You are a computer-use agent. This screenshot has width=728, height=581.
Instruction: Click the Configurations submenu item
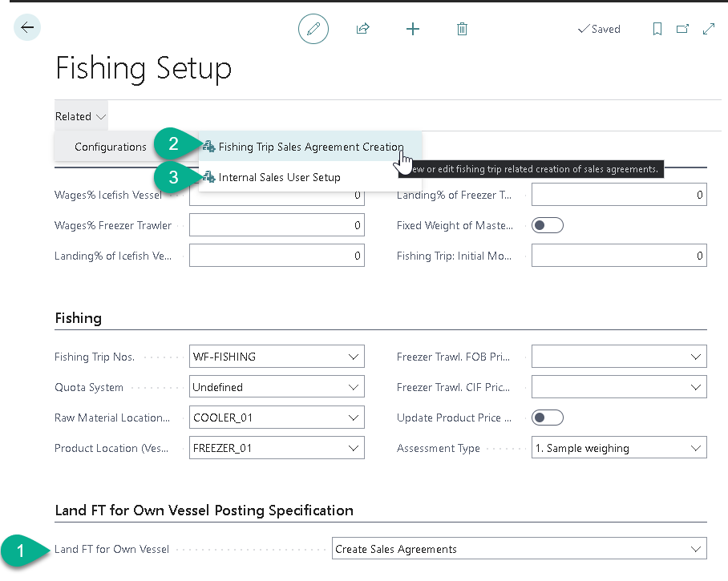pyautogui.click(x=111, y=147)
